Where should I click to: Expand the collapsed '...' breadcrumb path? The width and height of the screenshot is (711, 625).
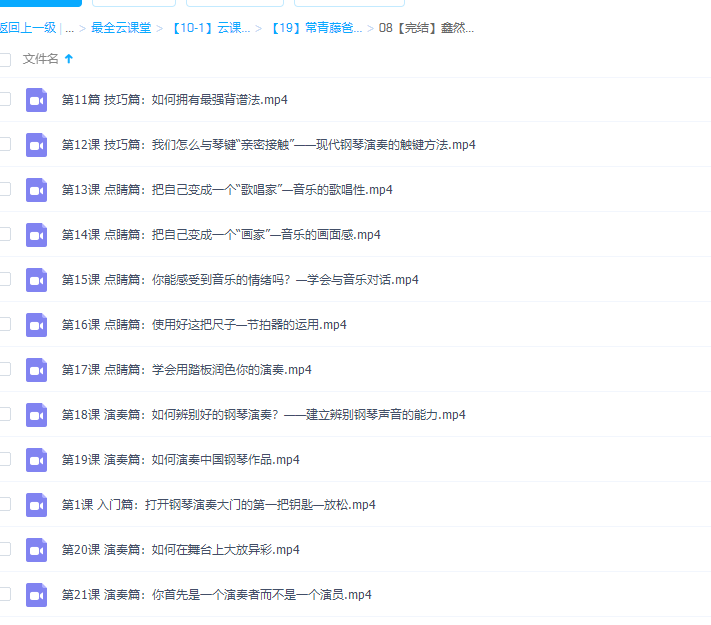(x=68, y=28)
